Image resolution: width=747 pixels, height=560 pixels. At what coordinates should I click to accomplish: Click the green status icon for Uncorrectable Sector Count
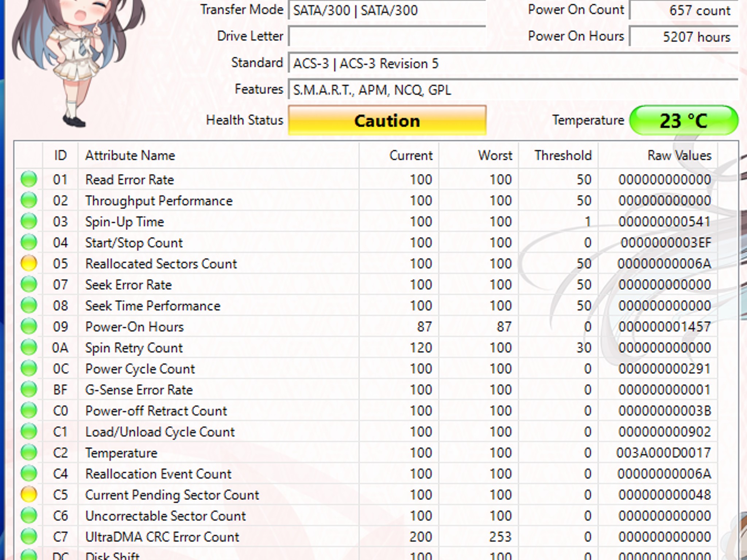point(29,516)
